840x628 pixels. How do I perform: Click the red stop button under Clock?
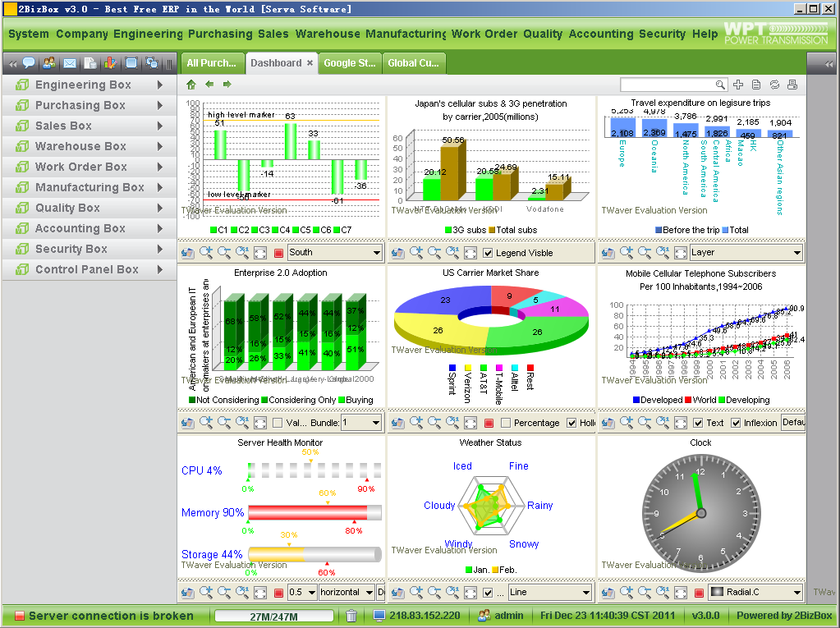699,593
